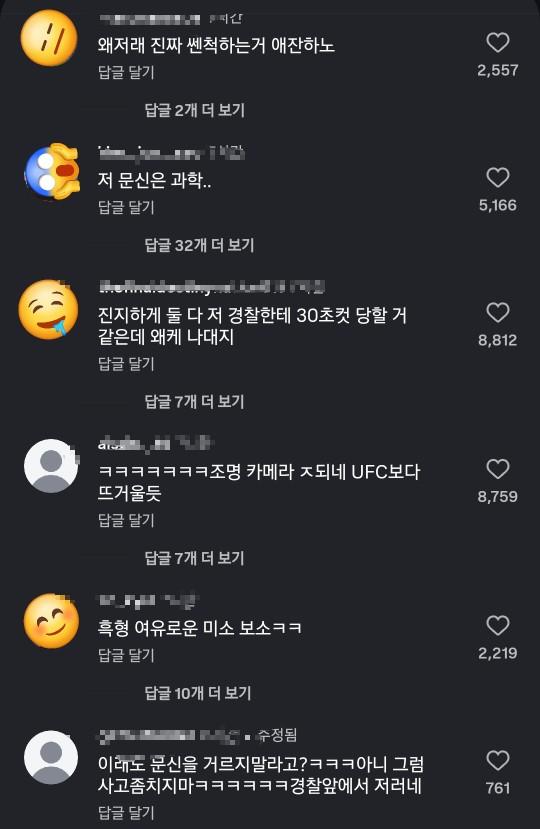Tap the heart above the 8,759 count
The width and height of the screenshot is (540, 829).
pos(497,469)
